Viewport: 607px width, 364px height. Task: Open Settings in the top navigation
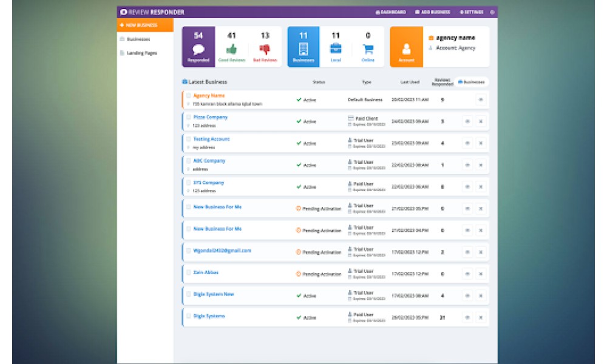(472, 12)
